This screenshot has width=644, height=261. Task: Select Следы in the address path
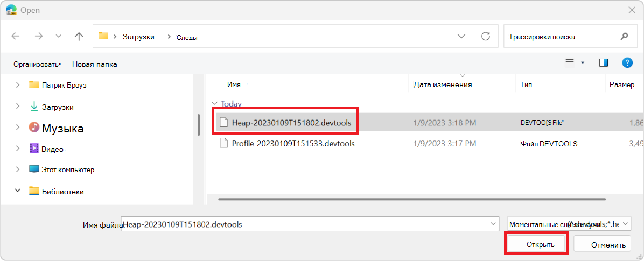pos(187,37)
